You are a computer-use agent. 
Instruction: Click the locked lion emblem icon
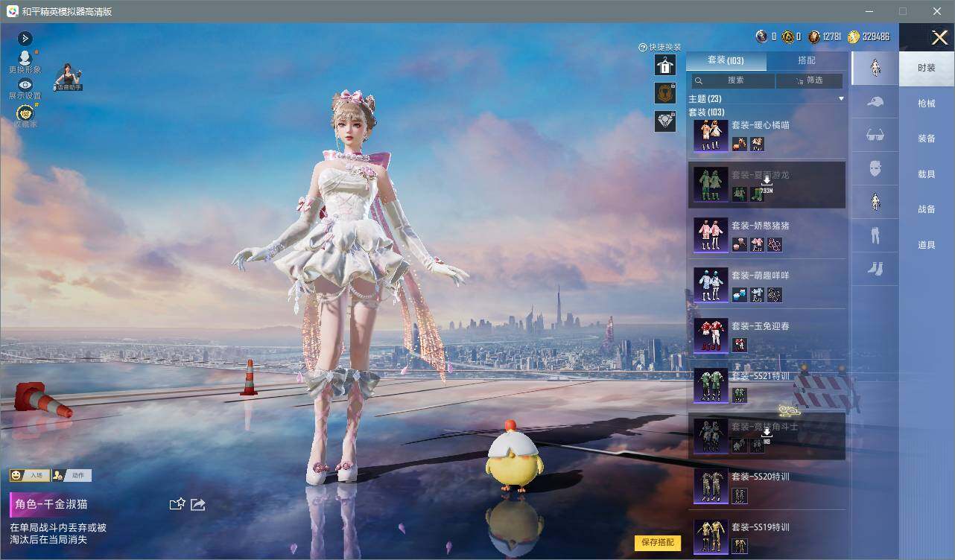click(664, 93)
